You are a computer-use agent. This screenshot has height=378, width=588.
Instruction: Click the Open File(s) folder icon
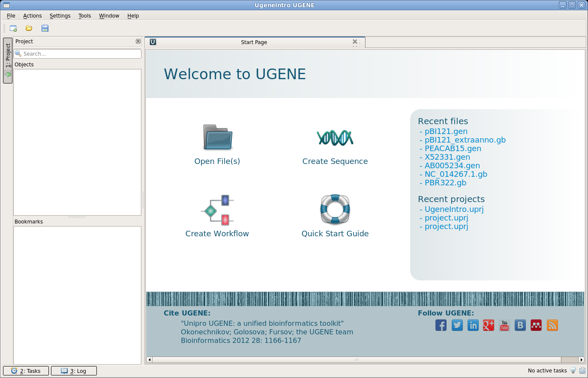(x=218, y=137)
